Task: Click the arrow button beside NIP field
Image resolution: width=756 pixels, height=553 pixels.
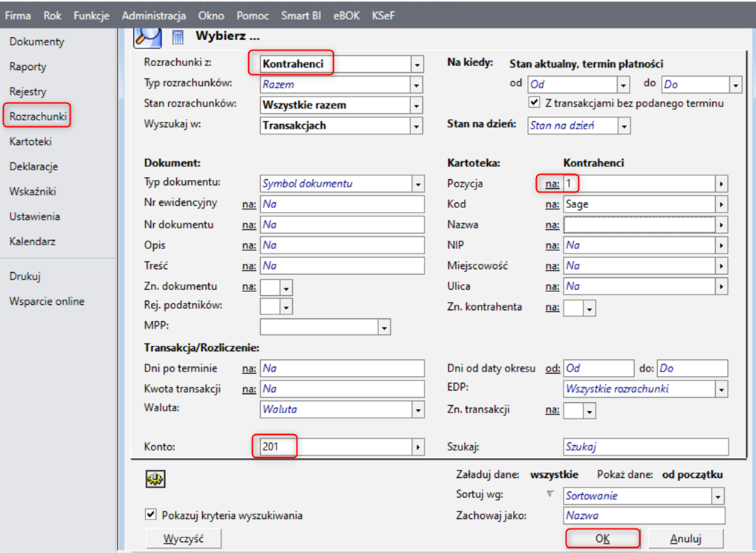Action: pyautogui.click(x=721, y=245)
